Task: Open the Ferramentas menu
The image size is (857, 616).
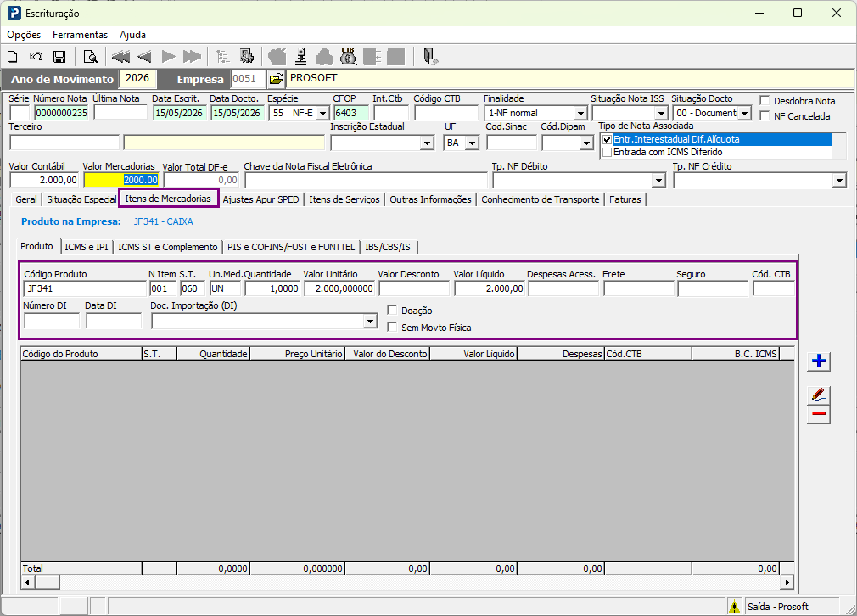Action: 81,35
